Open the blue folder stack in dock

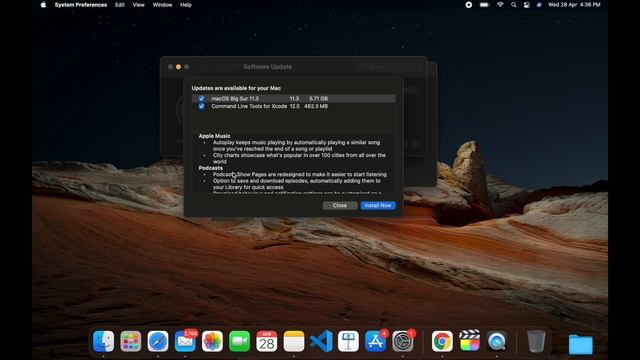tap(580, 344)
